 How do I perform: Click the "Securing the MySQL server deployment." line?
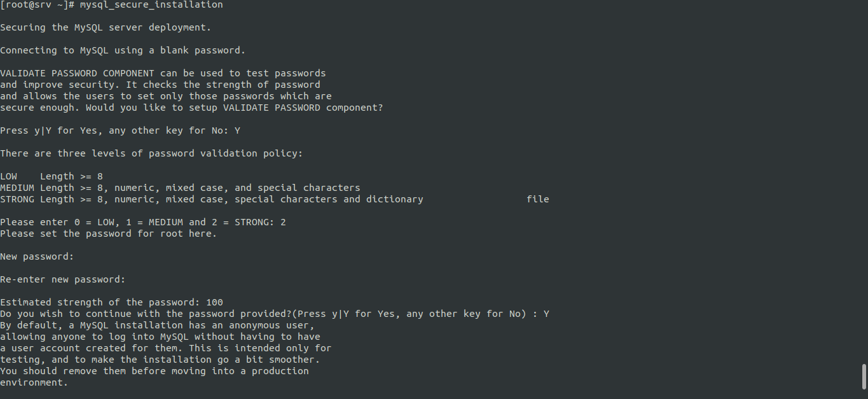[x=106, y=27]
